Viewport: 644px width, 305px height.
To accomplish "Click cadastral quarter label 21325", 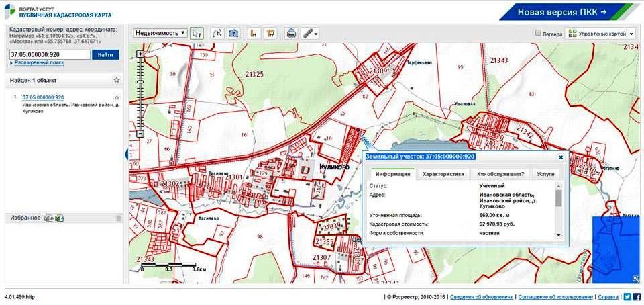I will [x=254, y=75].
